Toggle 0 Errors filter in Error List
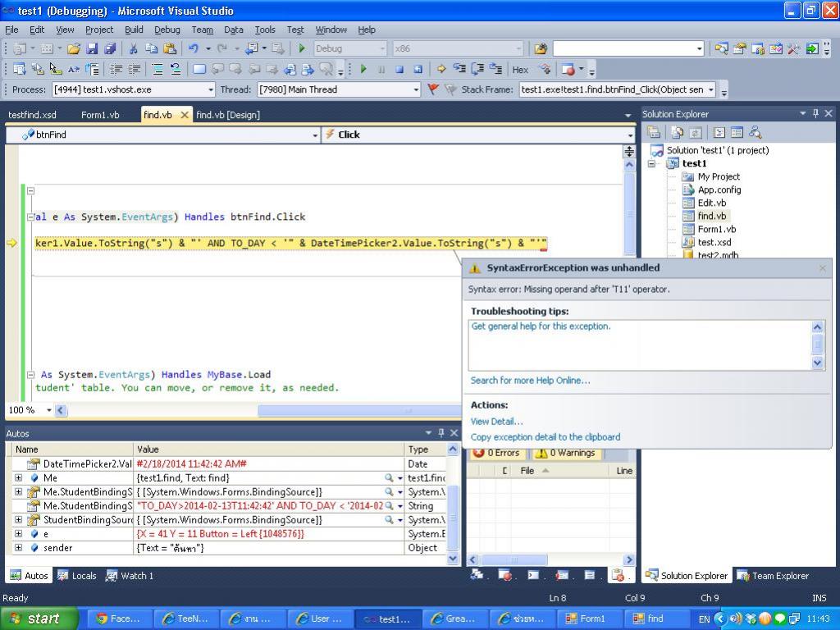840x630 pixels. click(496, 453)
